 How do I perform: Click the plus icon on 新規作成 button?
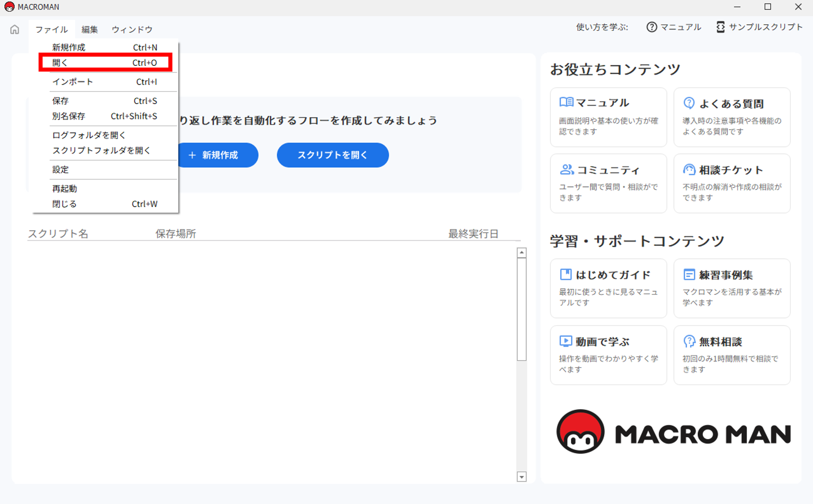point(192,155)
